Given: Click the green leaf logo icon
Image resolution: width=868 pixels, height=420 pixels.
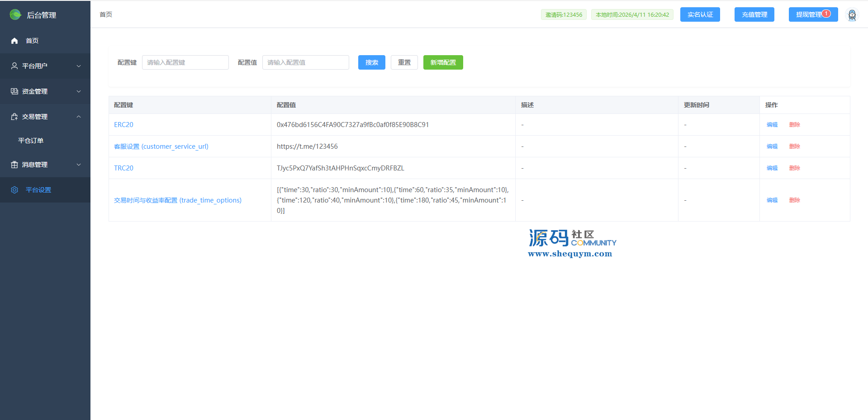Looking at the screenshot, I should coord(15,15).
